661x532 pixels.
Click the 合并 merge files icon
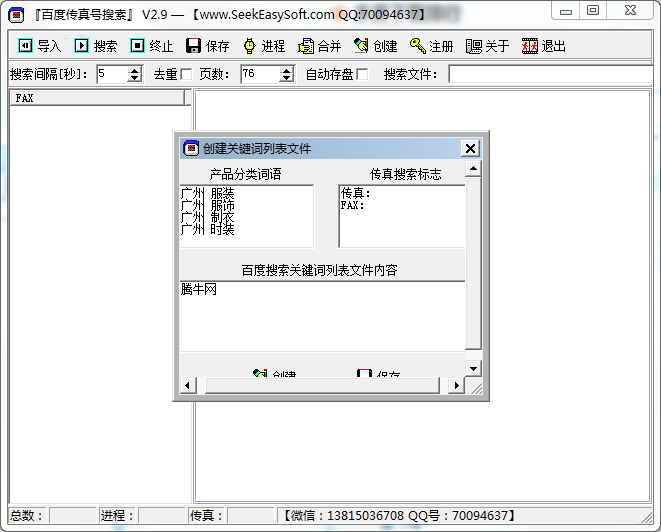(x=306, y=46)
